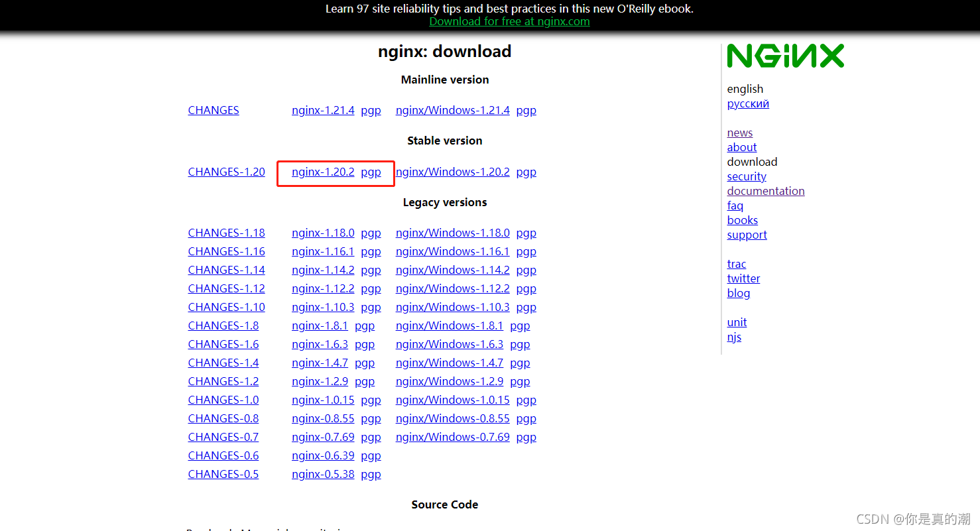Download nginx/Windows-1.21.4
980x531 pixels.
pos(453,110)
